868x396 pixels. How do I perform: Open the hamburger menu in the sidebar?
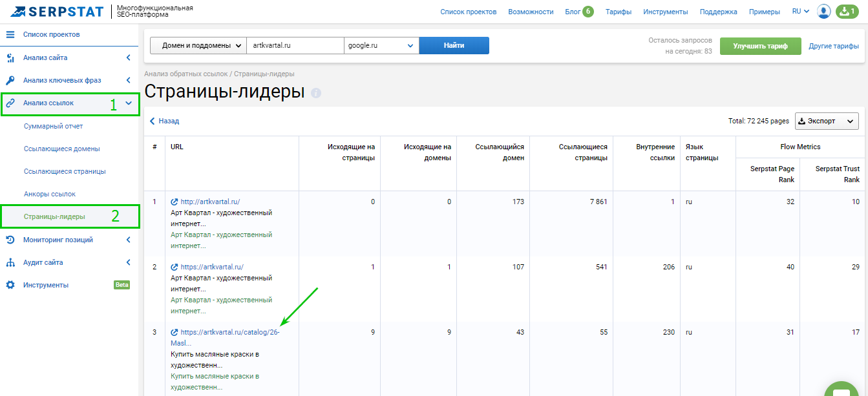9,34
